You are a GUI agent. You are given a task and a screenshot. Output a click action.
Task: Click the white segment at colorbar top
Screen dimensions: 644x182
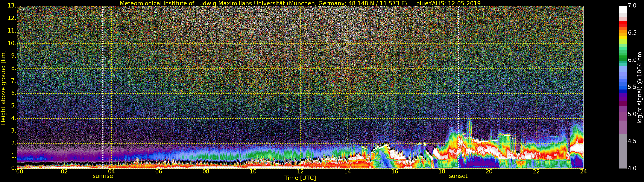(x=623, y=9)
